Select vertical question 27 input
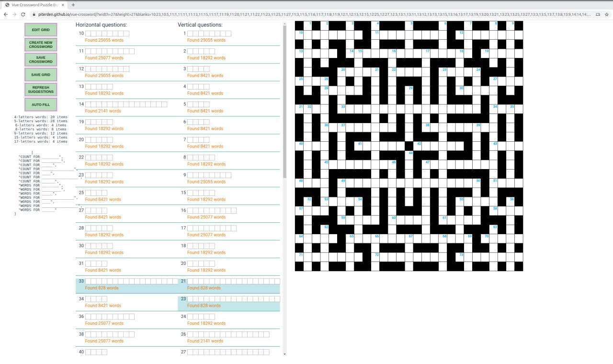 pyautogui.click(x=228, y=352)
